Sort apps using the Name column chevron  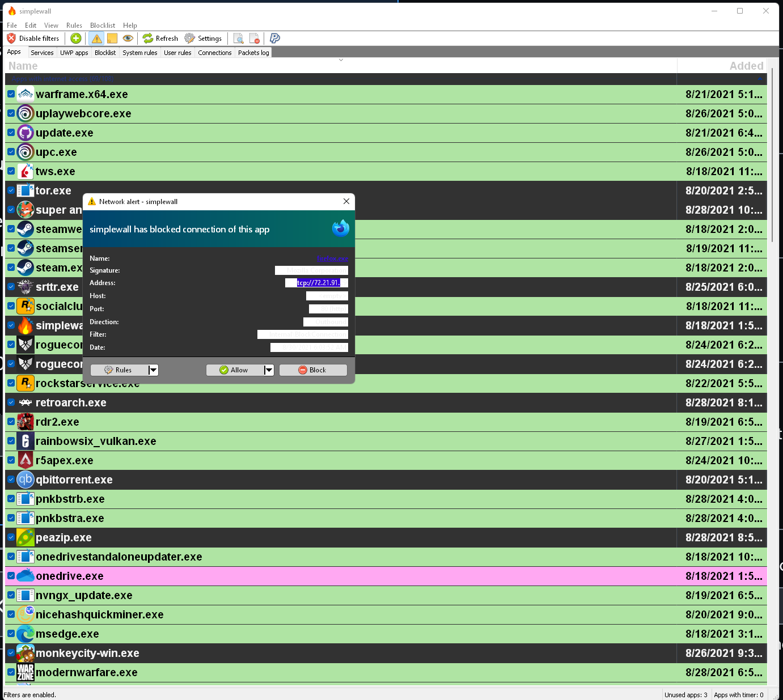click(341, 60)
